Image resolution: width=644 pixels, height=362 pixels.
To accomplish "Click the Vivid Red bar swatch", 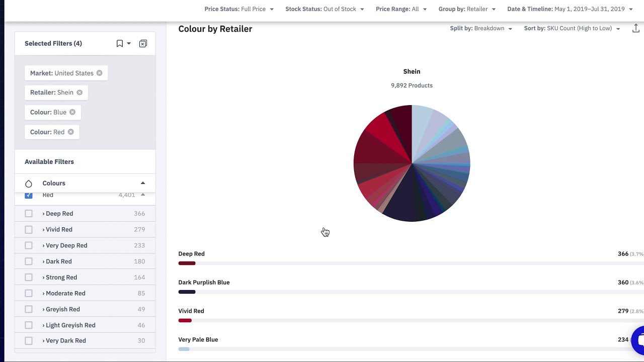I will [185, 321].
